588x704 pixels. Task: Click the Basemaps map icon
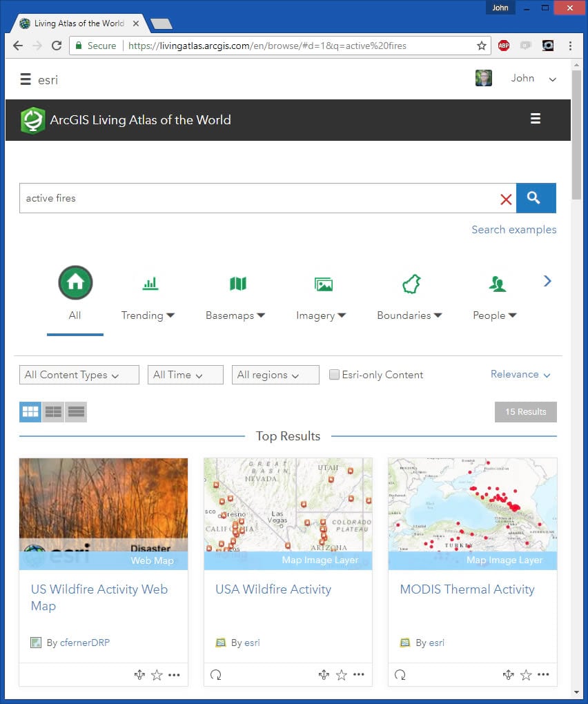point(238,283)
